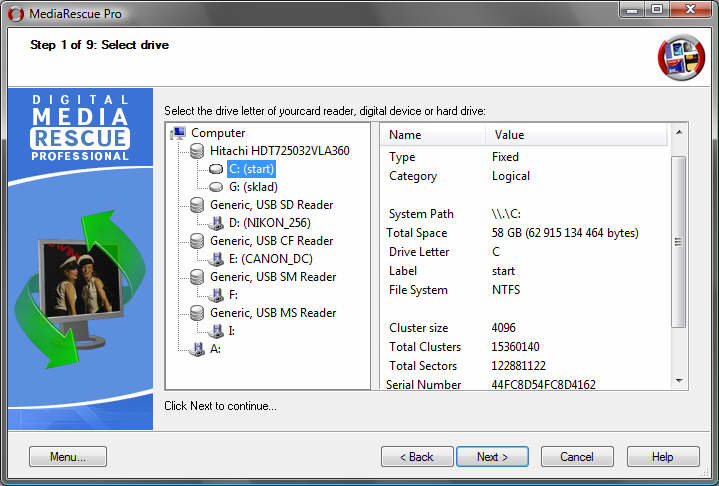Click the Hitachi hard disk icon

click(x=197, y=151)
